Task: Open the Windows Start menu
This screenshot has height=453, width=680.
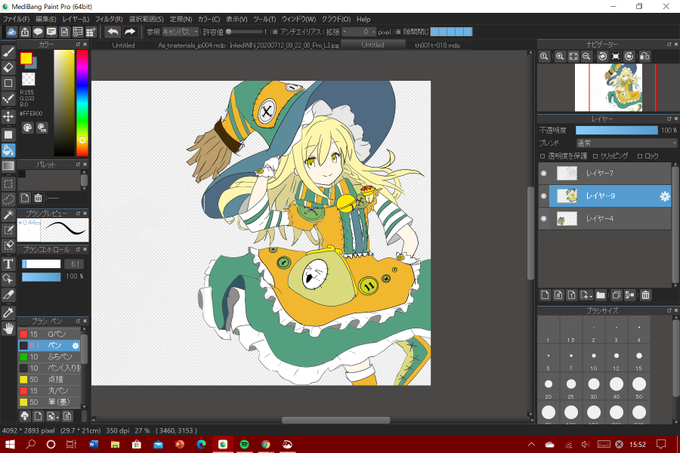Action: pos(10,444)
